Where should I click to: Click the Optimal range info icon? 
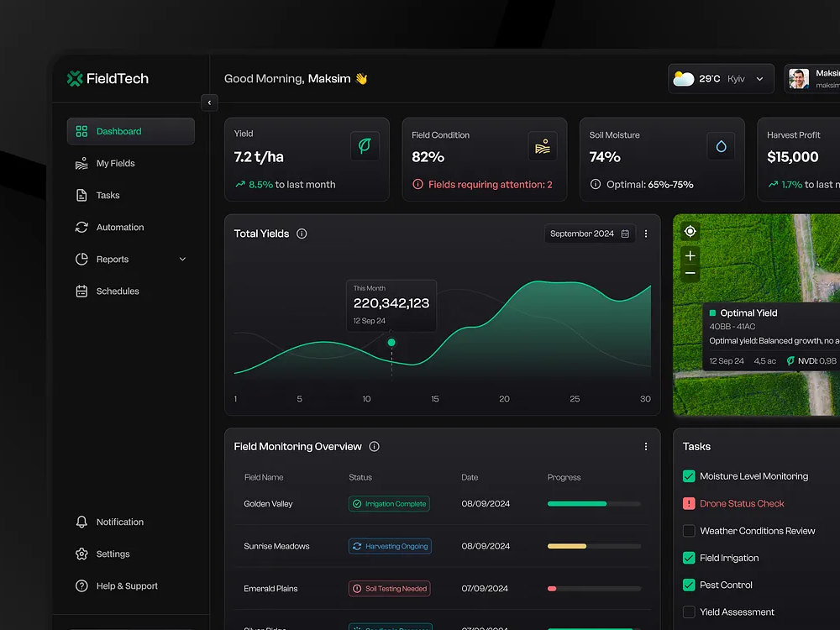click(x=596, y=184)
